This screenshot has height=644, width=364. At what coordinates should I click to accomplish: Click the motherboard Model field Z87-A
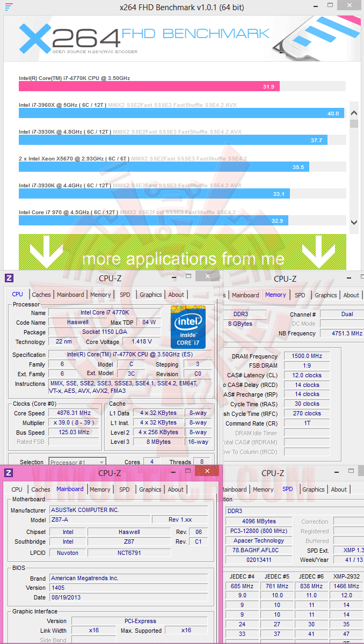coord(99,520)
